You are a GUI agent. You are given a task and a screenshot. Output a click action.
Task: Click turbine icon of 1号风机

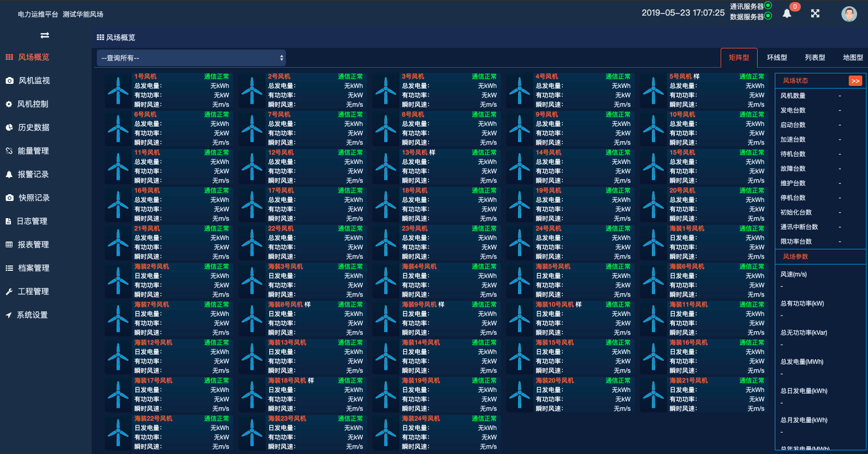[x=118, y=91]
